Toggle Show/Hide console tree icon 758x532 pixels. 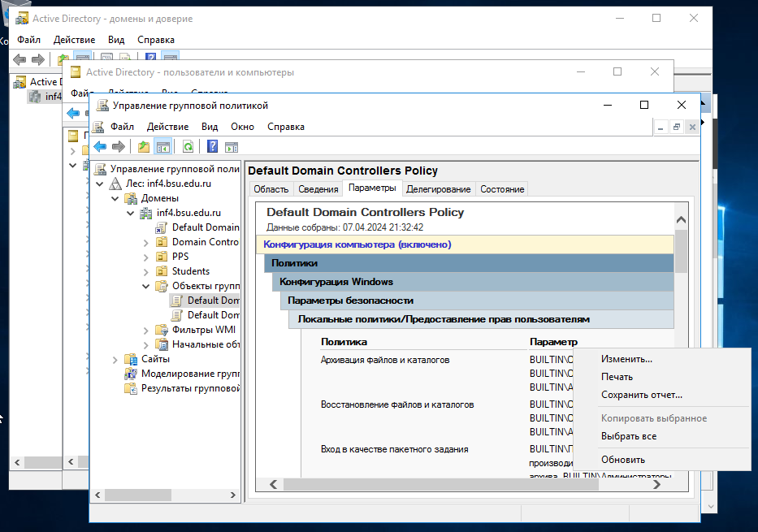[163, 146]
